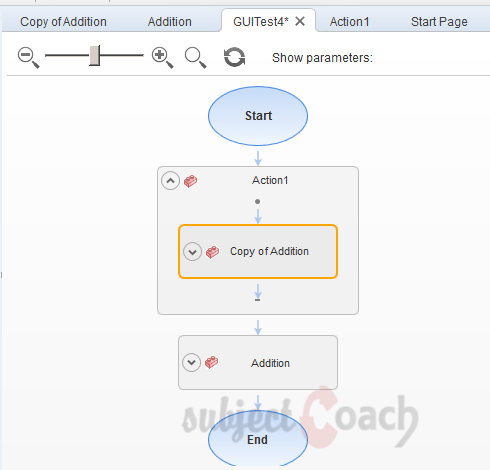Open the Action1 tab
This screenshot has width=490, height=470.
[349, 22]
